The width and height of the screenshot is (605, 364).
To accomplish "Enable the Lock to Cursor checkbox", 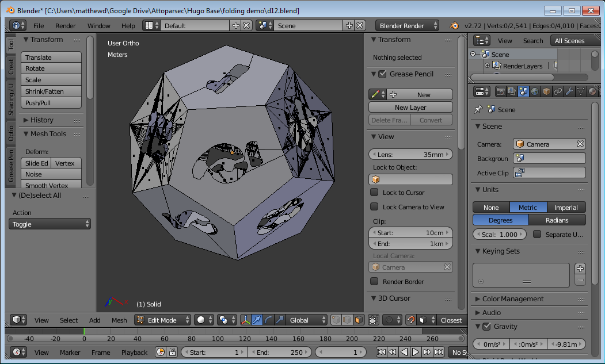I will tap(374, 193).
